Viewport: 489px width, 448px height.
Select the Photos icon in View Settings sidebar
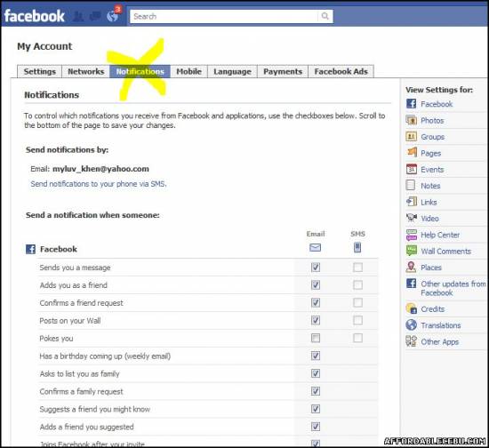click(x=411, y=120)
